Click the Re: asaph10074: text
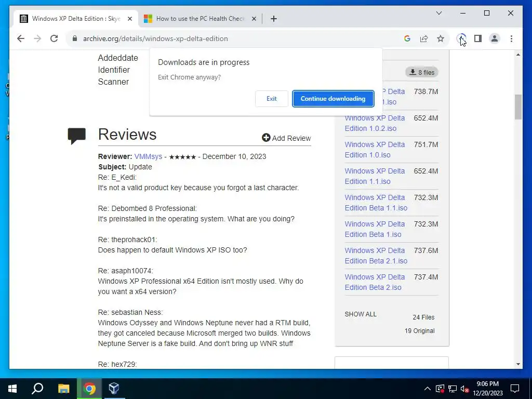 point(126,271)
